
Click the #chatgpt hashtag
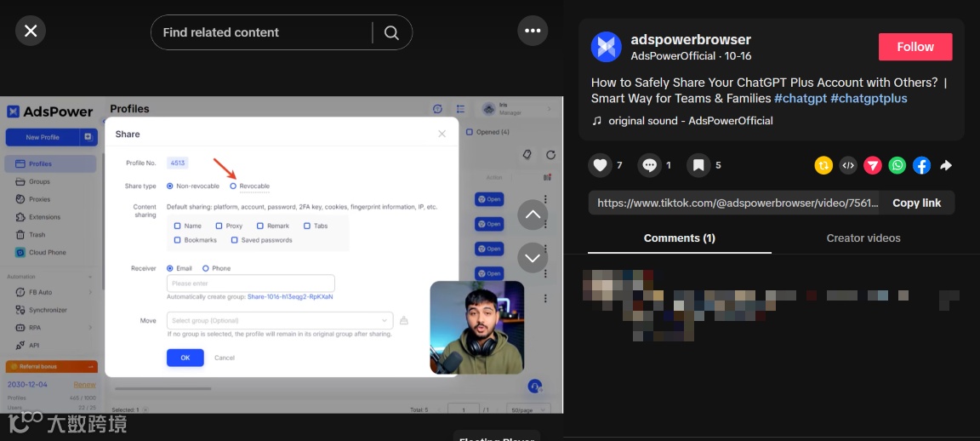point(800,99)
